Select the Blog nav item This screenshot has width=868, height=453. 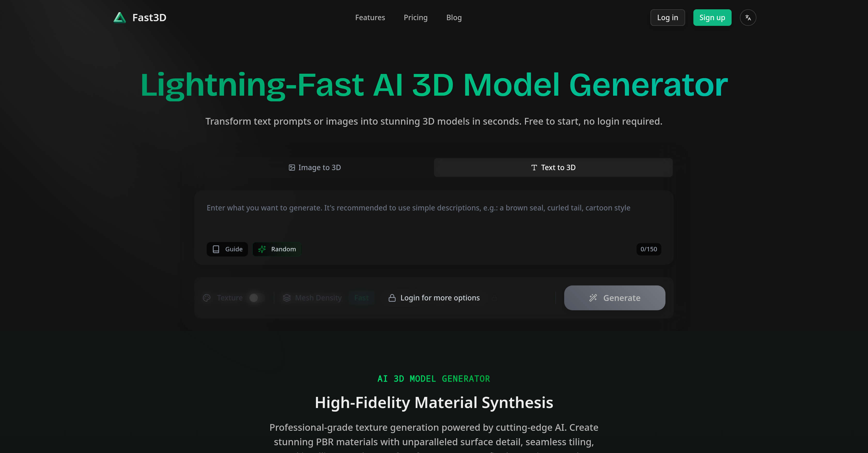454,18
